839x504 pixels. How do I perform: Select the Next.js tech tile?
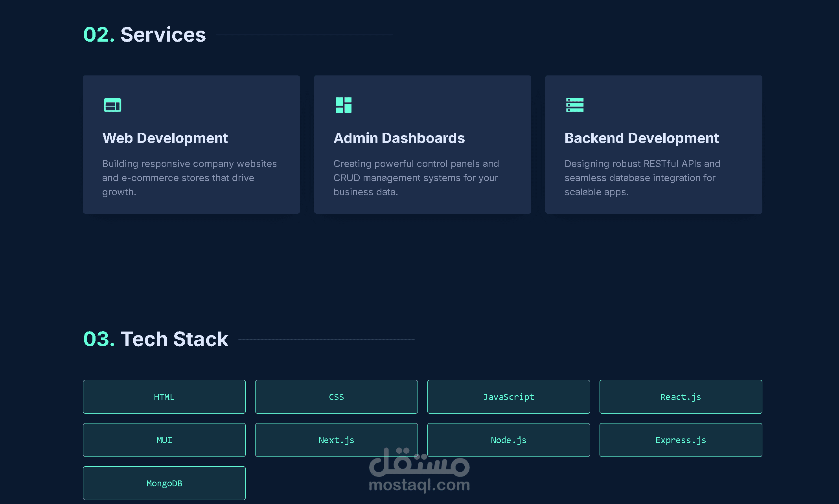[x=336, y=440]
